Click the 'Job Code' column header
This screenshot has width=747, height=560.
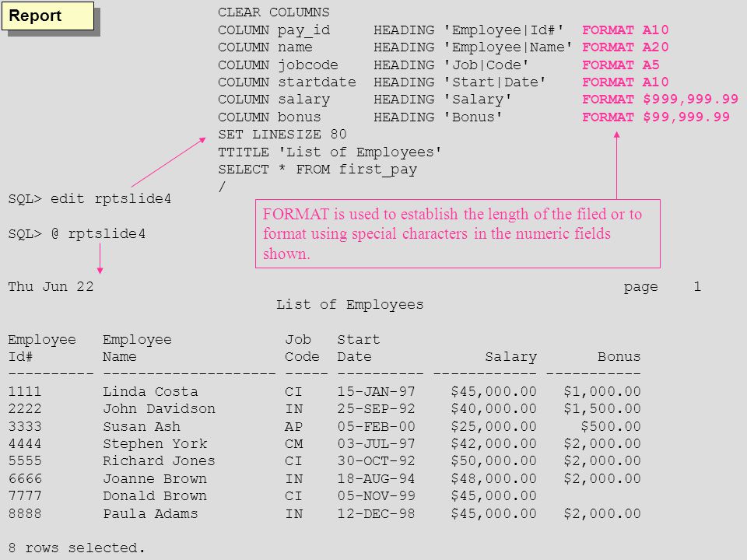(x=302, y=348)
